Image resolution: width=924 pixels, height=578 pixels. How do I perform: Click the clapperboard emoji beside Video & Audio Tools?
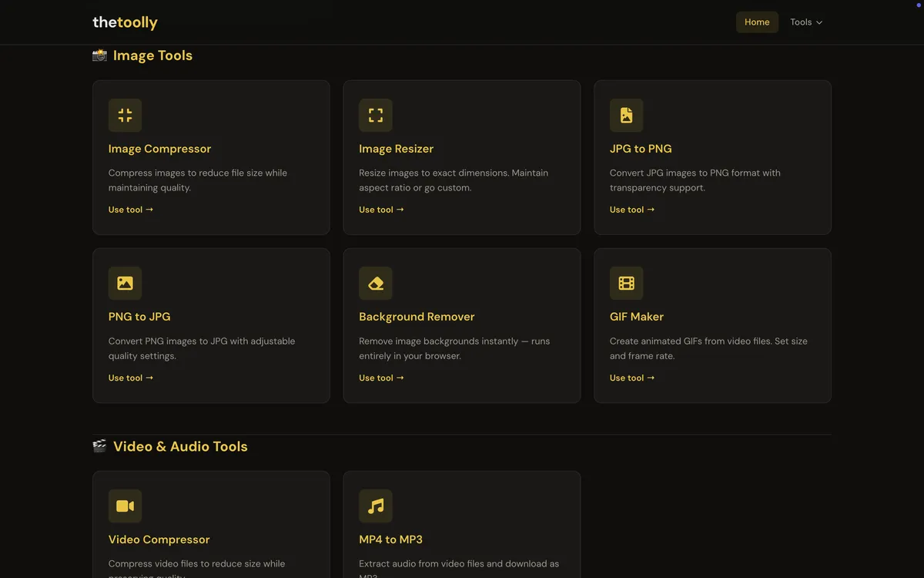tap(99, 445)
